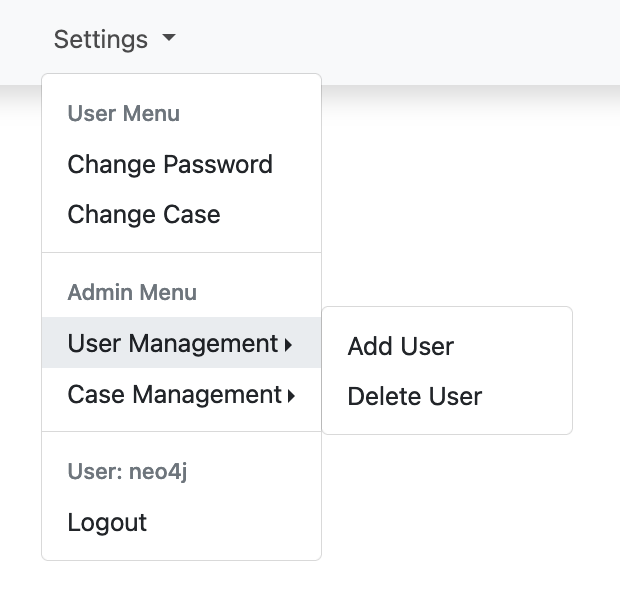Click the User Management menu entry
The image size is (620, 606).
(172, 344)
